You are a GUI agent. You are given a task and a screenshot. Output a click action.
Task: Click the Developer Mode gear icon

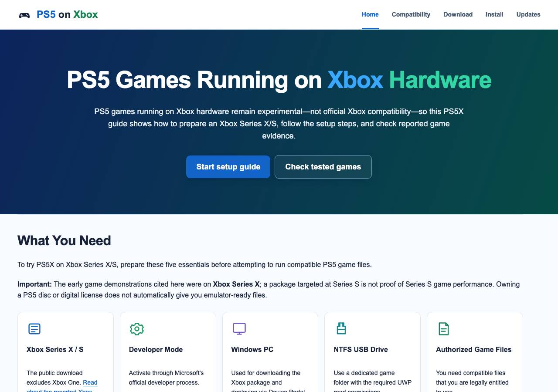click(137, 329)
